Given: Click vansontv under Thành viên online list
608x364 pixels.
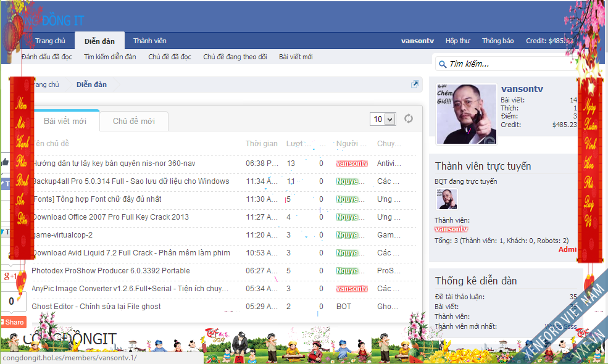Looking at the screenshot, I should (x=451, y=229).
